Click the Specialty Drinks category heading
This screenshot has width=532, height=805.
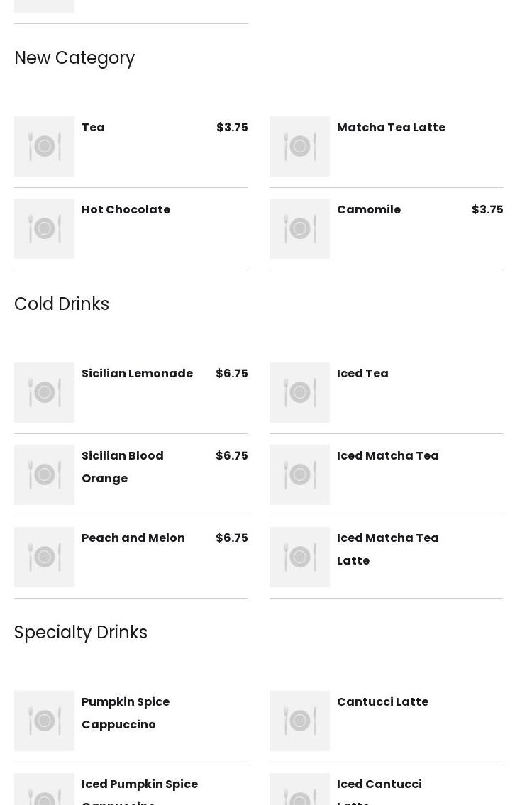coord(81,633)
